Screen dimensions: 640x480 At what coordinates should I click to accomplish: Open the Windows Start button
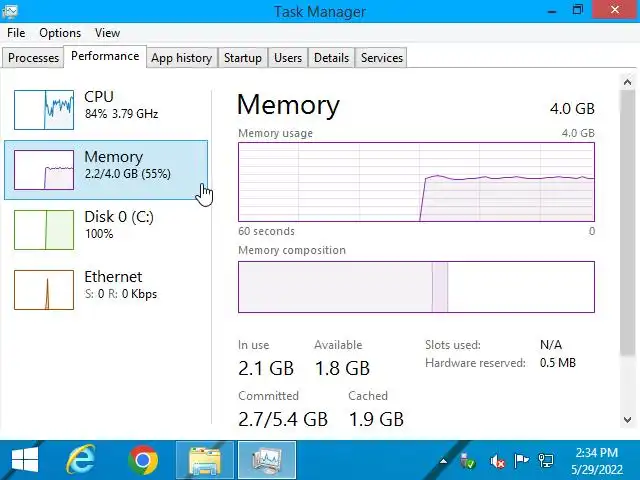24,460
